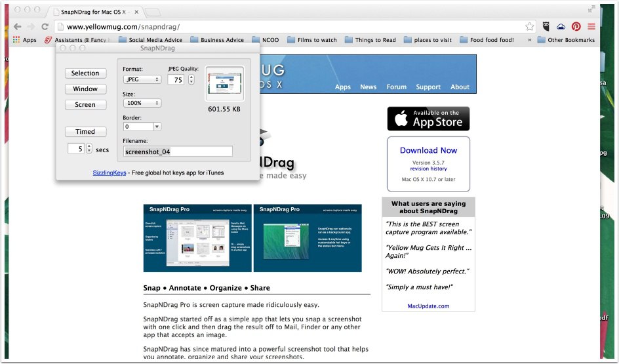Screen dimensions: 619x364
Task: Open the NCOO bookmark folder
Action: pyautogui.click(x=266, y=40)
